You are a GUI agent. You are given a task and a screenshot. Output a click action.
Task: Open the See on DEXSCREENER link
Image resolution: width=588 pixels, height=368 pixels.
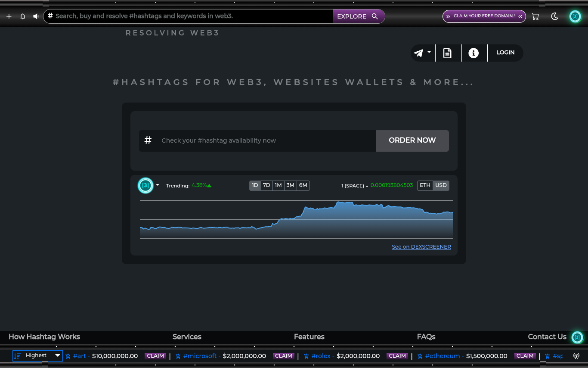[x=421, y=247]
